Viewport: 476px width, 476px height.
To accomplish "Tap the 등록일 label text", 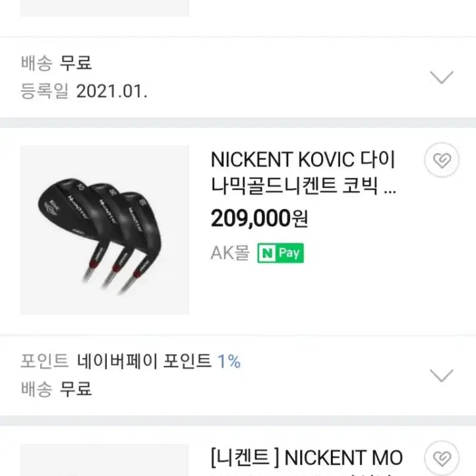I will point(45,91).
